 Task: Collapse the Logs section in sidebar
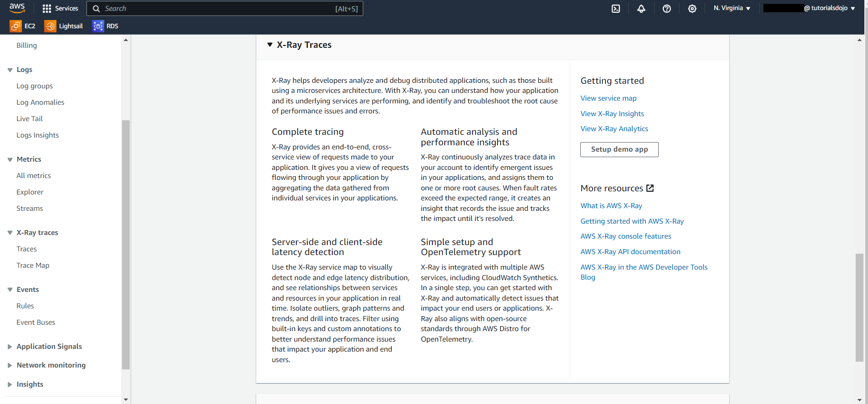point(10,70)
